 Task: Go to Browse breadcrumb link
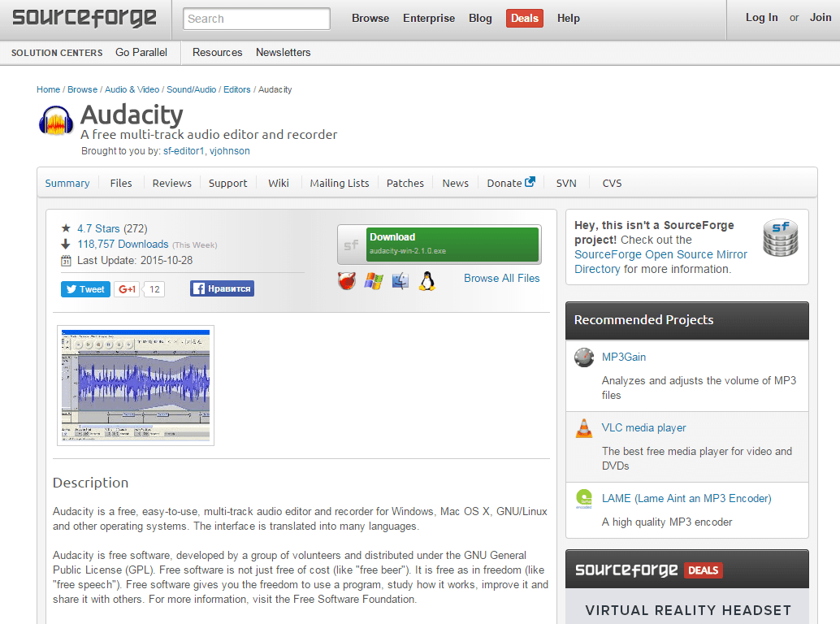83,89
